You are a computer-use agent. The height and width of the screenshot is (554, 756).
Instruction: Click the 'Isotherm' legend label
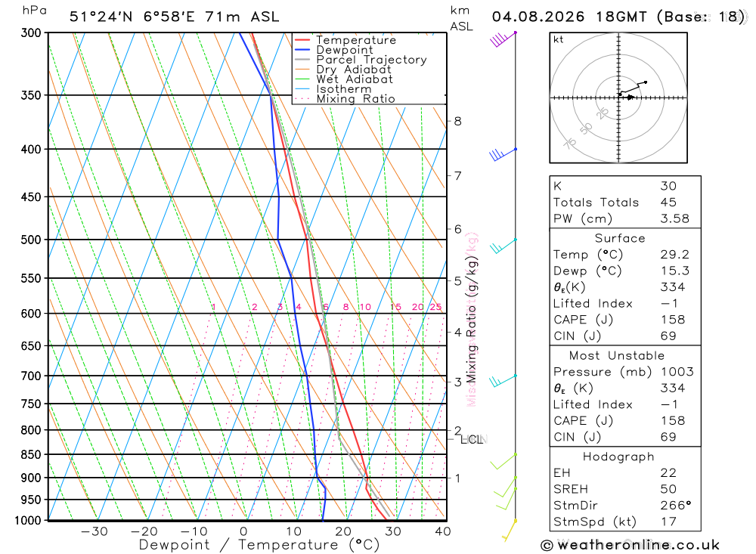[x=344, y=89]
